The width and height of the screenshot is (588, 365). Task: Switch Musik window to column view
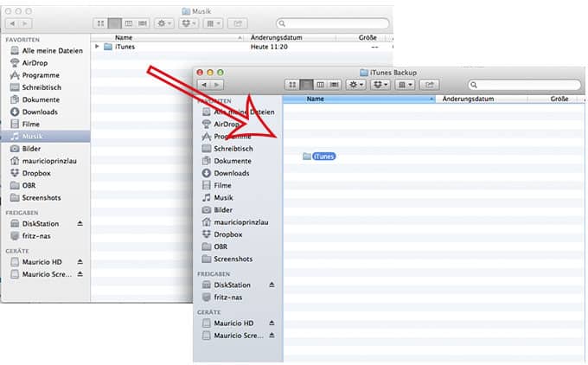[x=129, y=23]
